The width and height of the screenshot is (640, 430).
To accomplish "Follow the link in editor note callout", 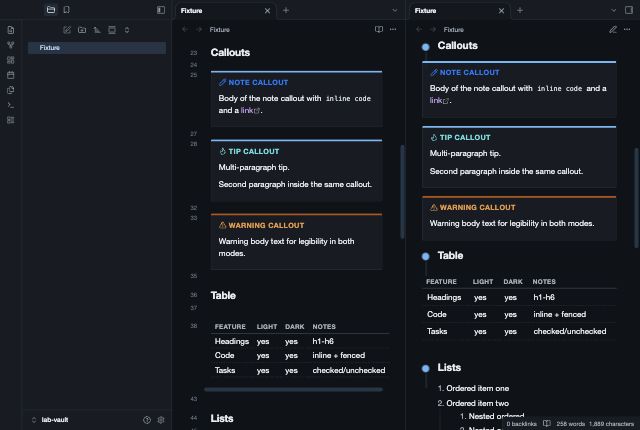I will [x=249, y=111].
